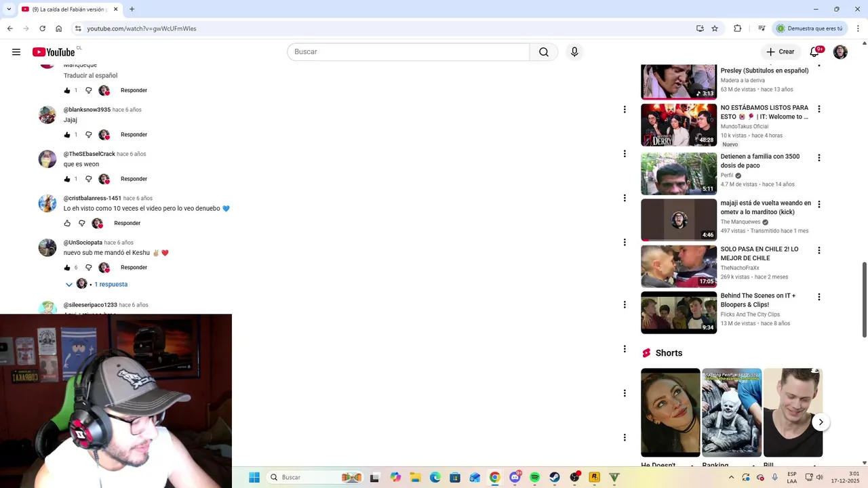Open menu for 'NO ESTÁBAMOS LISTOS' video
Image resolution: width=868 pixels, height=488 pixels.
pyautogui.click(x=819, y=109)
